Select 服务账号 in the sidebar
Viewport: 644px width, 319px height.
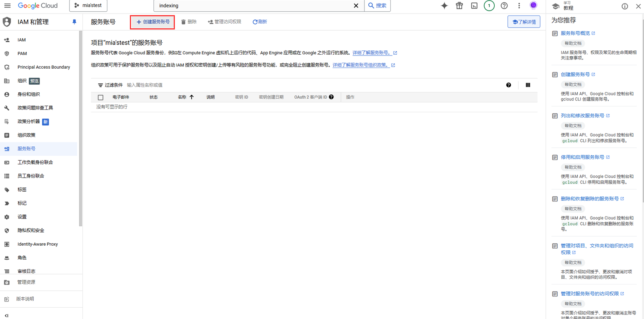click(39, 149)
